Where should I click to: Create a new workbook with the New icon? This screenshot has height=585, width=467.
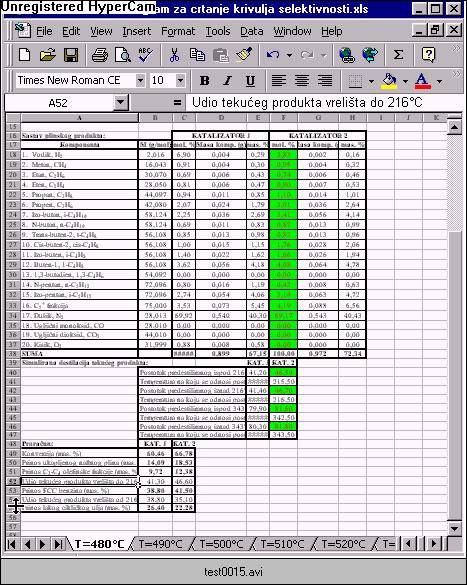pyautogui.click(x=25, y=55)
